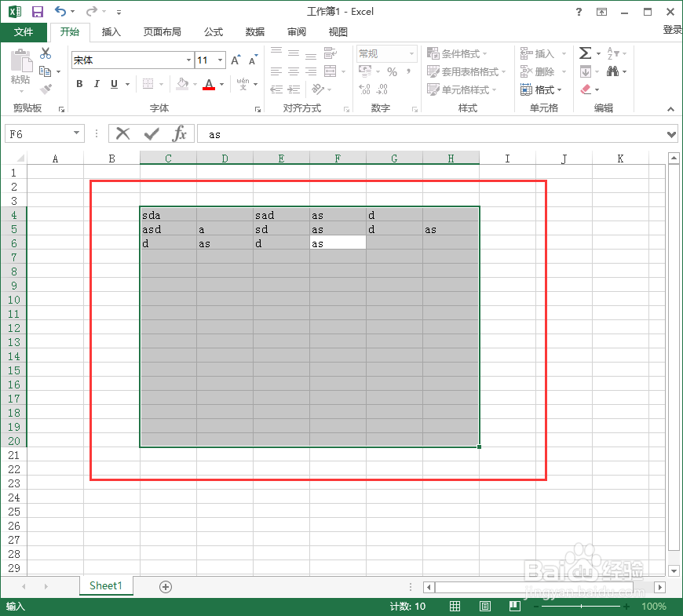Image resolution: width=683 pixels, height=616 pixels.
Task: Click the Clear eraser icon
Action: (x=586, y=89)
